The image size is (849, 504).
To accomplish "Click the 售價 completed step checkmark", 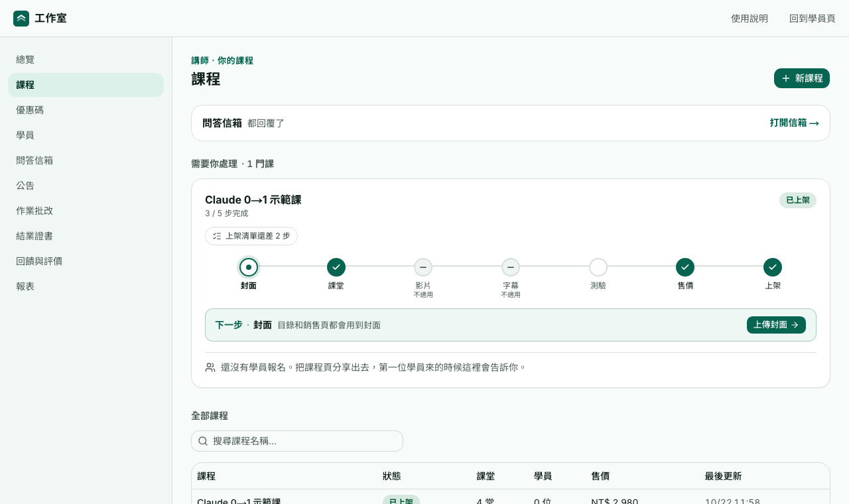I will 685,267.
